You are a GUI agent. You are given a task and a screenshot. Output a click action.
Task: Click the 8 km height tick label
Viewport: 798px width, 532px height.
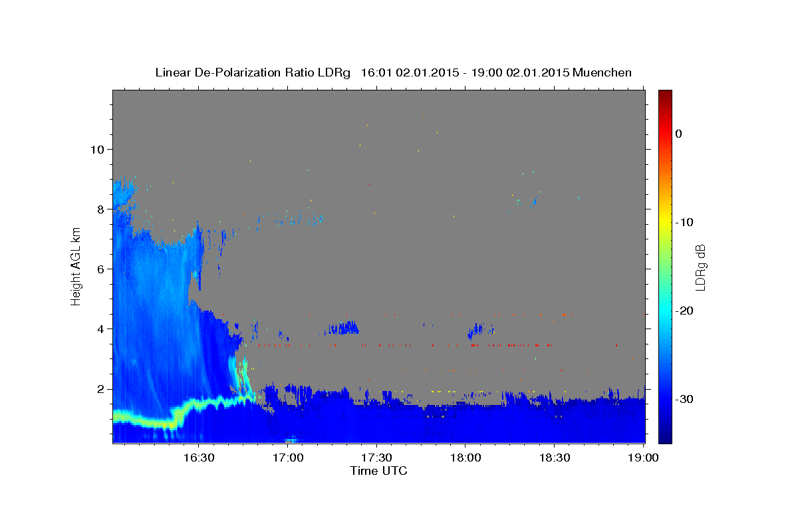point(100,209)
